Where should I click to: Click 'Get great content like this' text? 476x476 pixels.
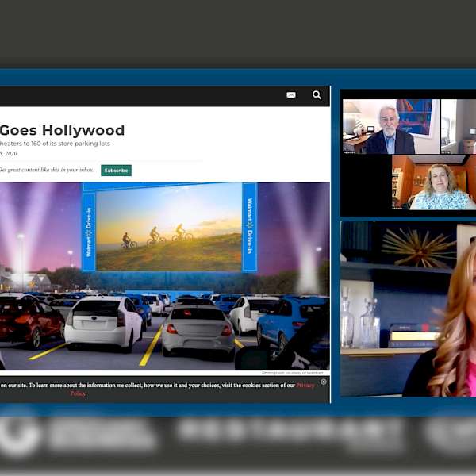47,170
